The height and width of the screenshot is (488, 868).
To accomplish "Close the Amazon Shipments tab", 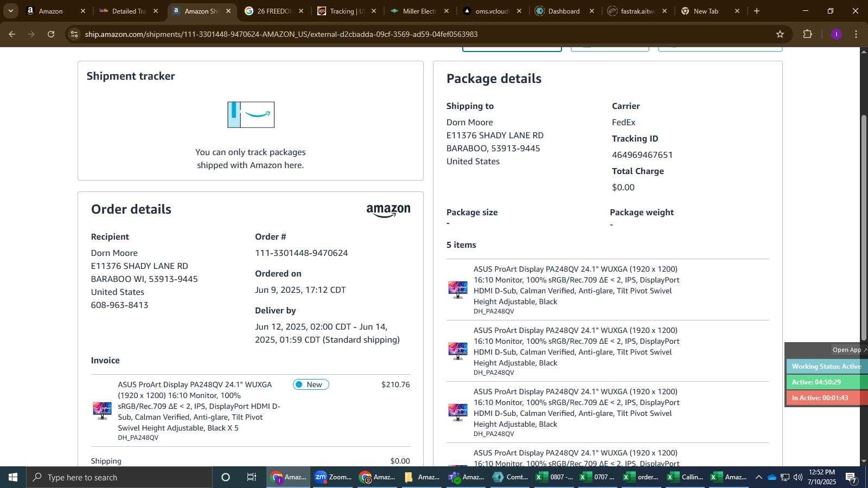I will click(x=228, y=11).
